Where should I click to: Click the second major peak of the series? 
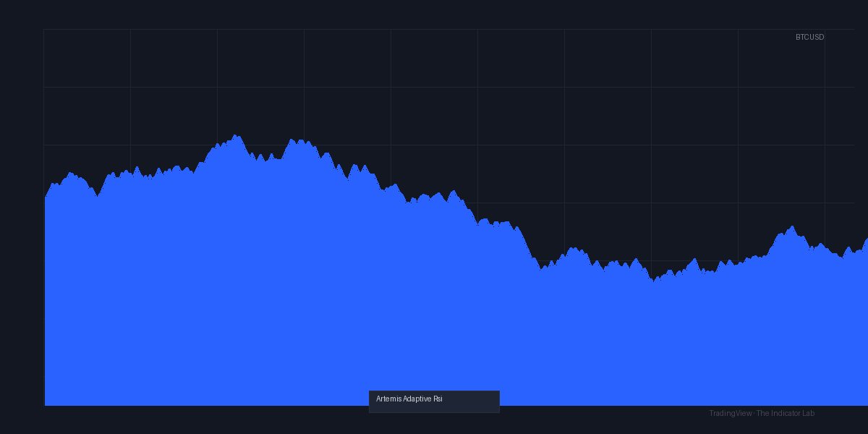(x=292, y=140)
